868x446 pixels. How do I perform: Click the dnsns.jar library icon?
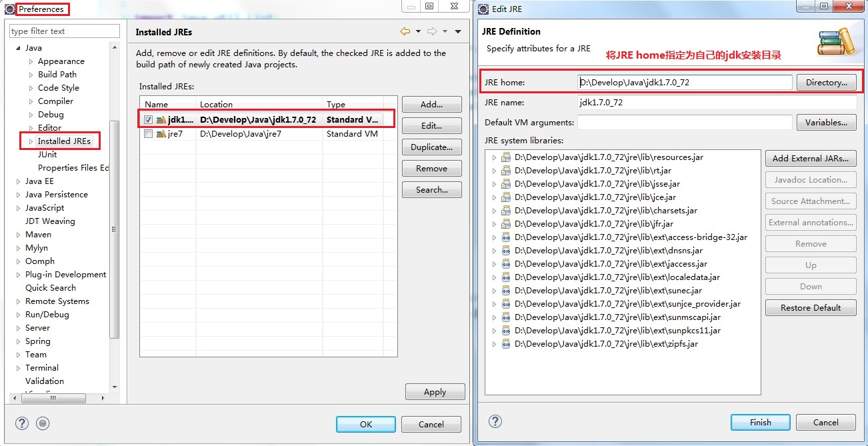click(x=506, y=251)
